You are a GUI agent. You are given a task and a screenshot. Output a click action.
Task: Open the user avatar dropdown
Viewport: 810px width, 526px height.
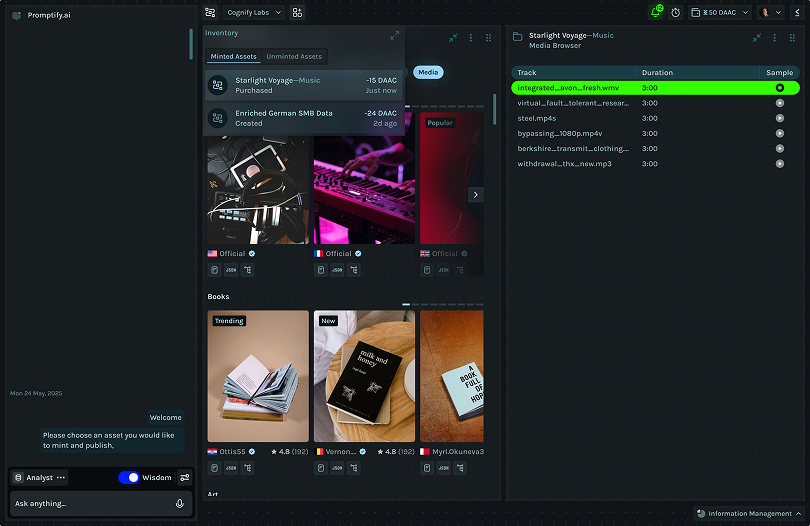pyautogui.click(x=771, y=12)
